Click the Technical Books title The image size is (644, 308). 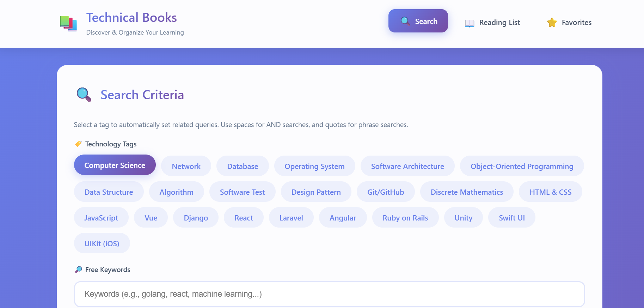pyautogui.click(x=131, y=17)
